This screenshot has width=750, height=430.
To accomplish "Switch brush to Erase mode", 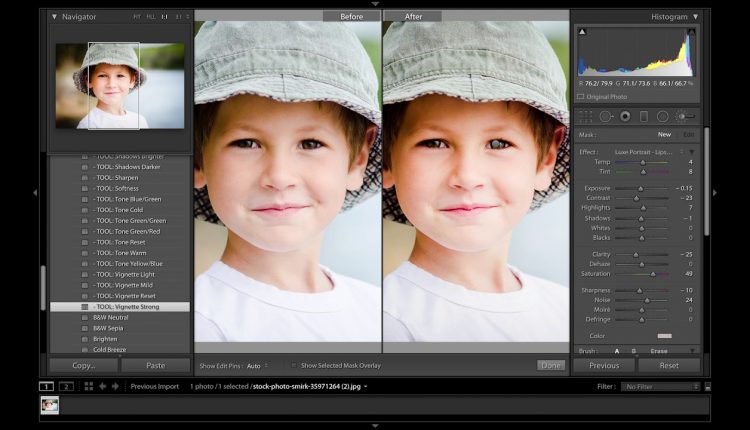I will pyautogui.click(x=659, y=351).
